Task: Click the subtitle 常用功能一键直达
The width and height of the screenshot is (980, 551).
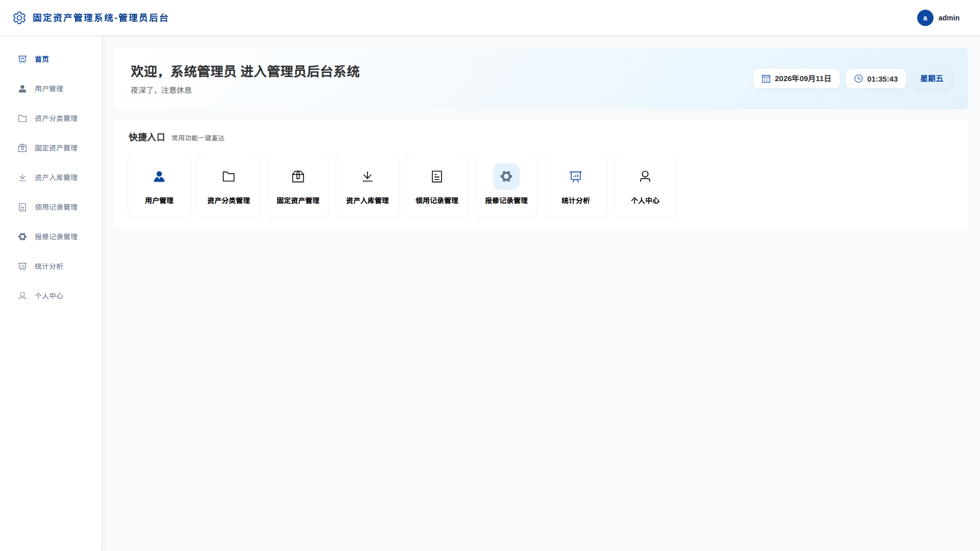Action: coord(198,138)
